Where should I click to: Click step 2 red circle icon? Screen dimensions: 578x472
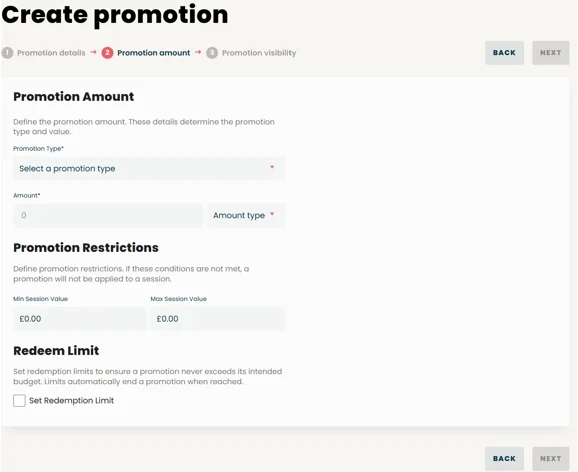(x=107, y=53)
